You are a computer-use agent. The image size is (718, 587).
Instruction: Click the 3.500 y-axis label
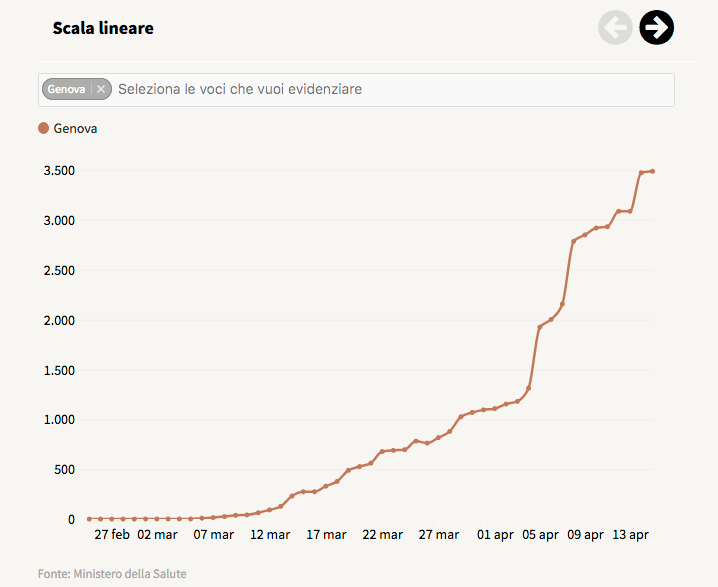pyautogui.click(x=59, y=171)
